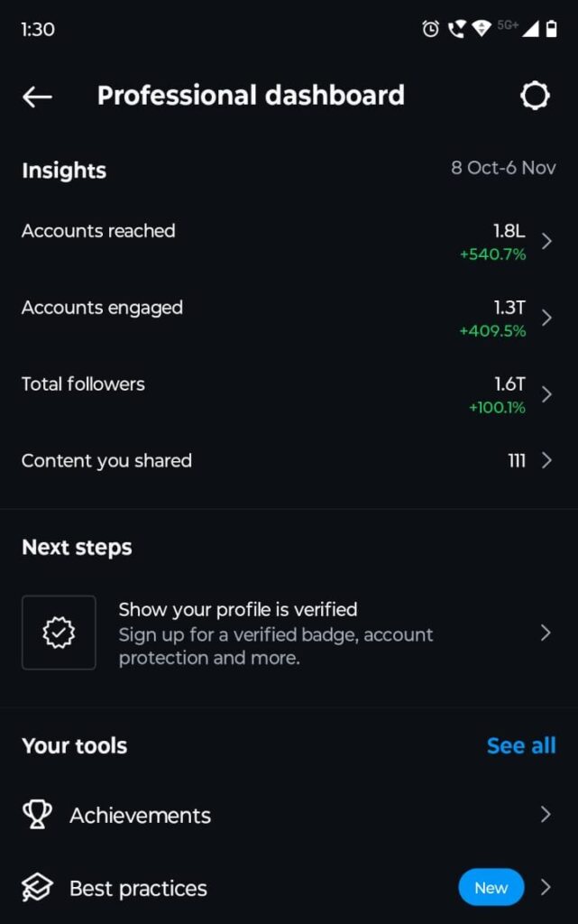Open Content you shared chevron
Screen dimensions: 578x924
tap(546, 460)
